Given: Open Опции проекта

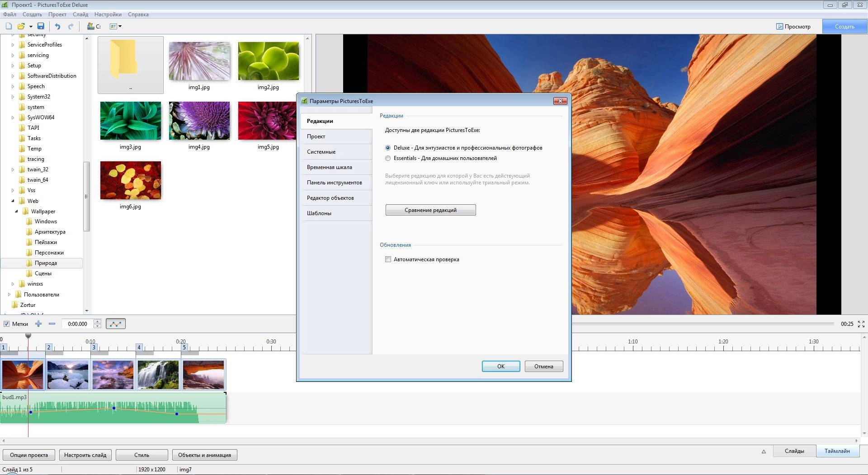Looking at the screenshot, I should coord(29,455).
